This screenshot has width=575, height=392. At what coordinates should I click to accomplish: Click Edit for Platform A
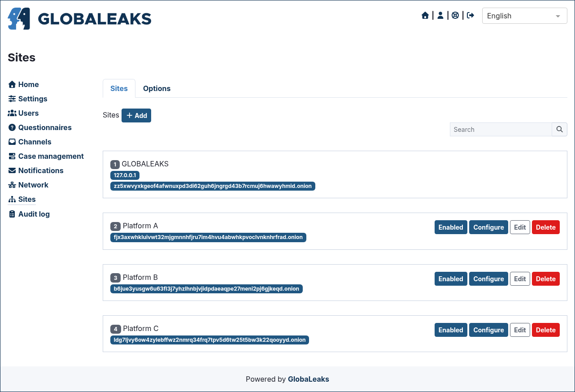[x=520, y=227]
